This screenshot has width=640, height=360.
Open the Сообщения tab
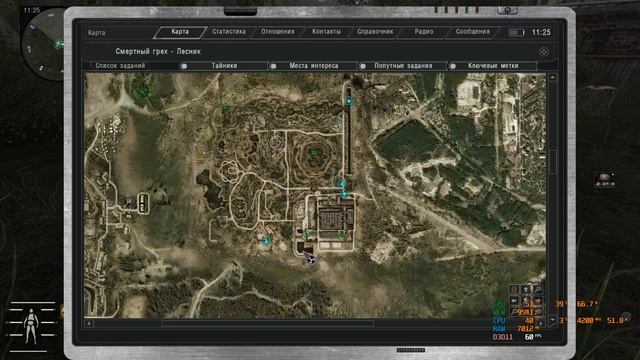[x=472, y=32]
